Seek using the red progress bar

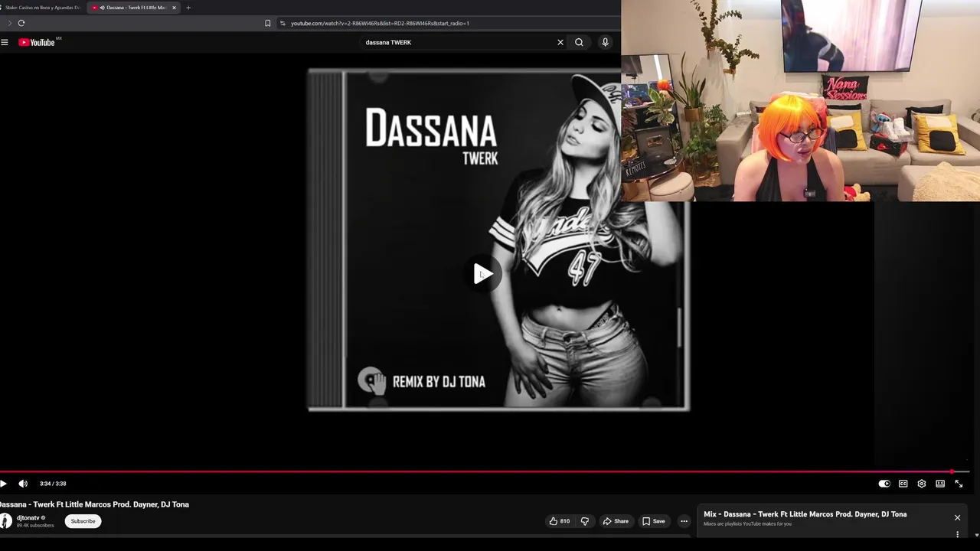coord(485,471)
